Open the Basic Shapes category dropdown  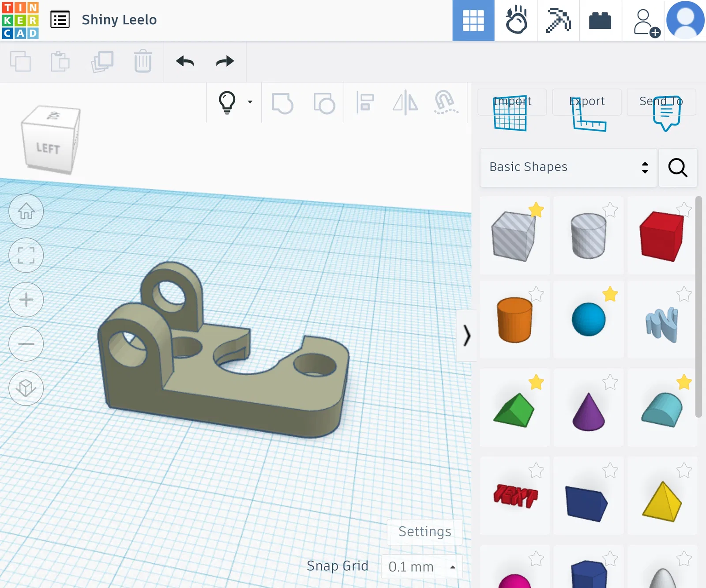(x=568, y=168)
